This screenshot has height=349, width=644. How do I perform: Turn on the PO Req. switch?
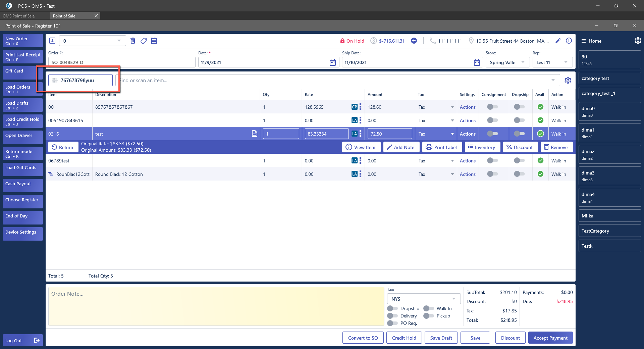[392, 323]
